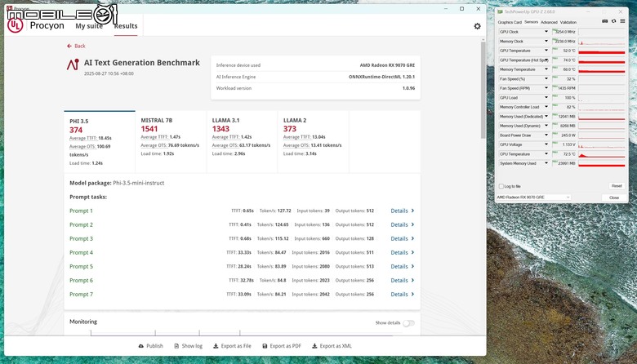Image resolution: width=637 pixels, height=364 pixels.
Task: Open the My suite tab
Action: click(89, 26)
